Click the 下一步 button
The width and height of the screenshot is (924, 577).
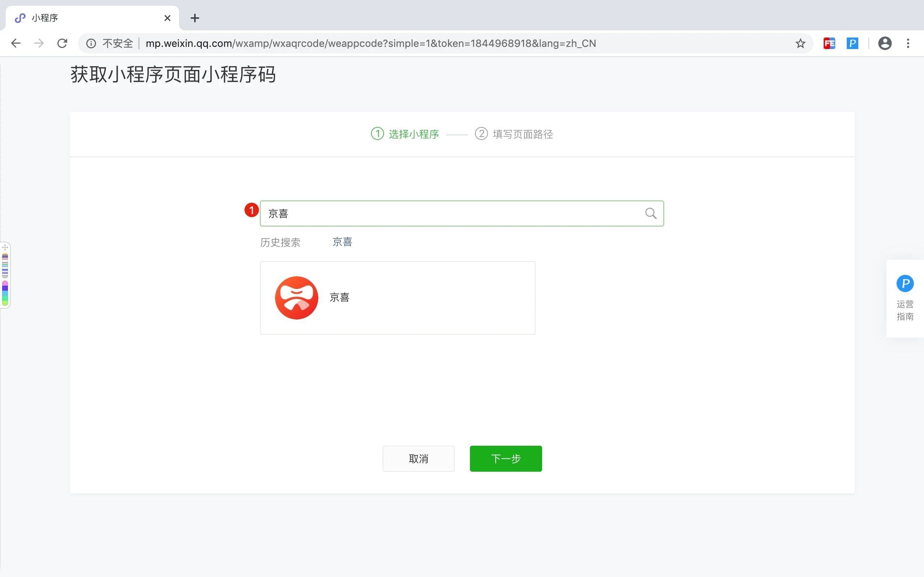[506, 458]
